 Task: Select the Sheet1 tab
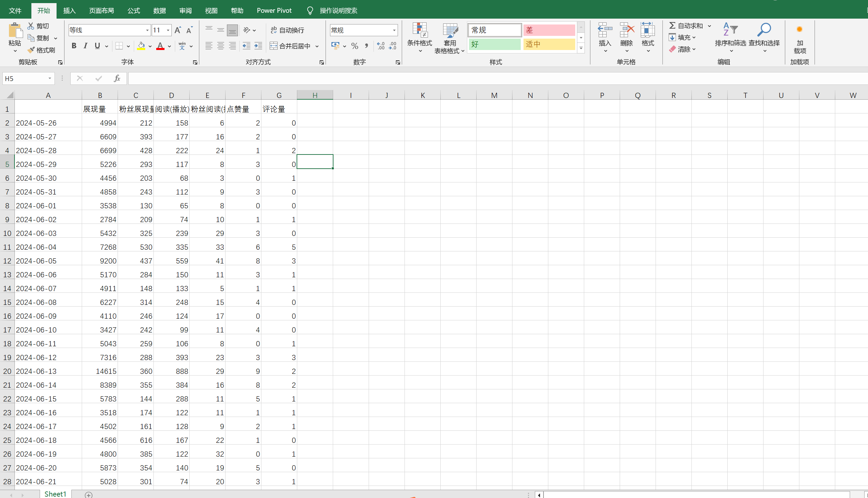[55, 494]
